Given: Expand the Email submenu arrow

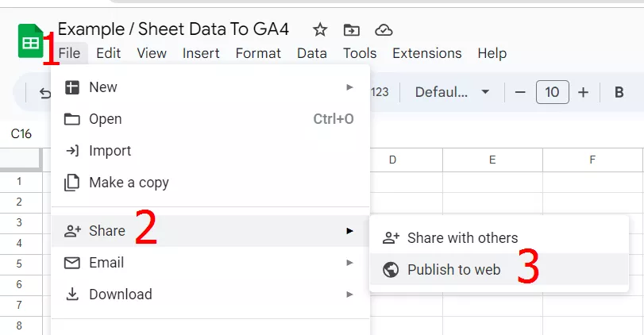Looking at the screenshot, I should coord(349,263).
